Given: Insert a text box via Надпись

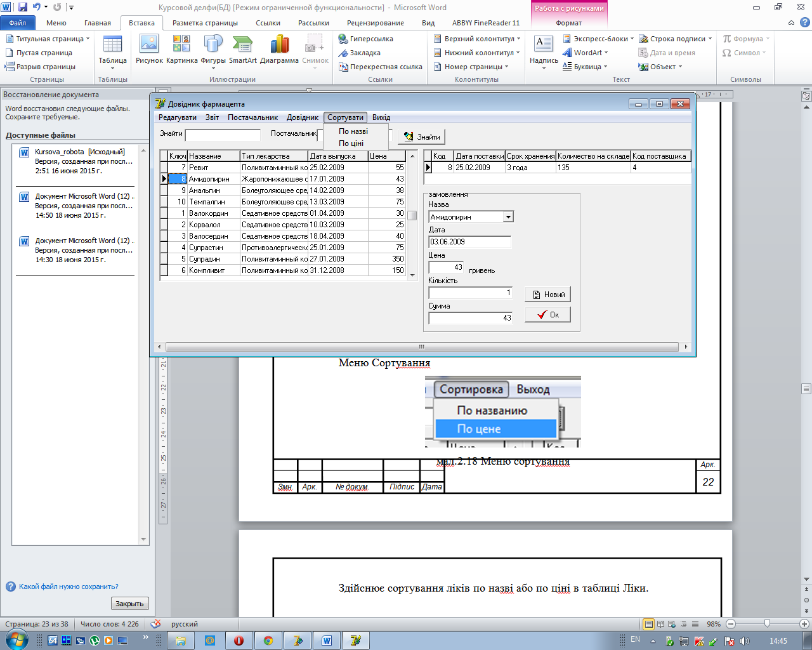Looking at the screenshot, I should [544, 50].
